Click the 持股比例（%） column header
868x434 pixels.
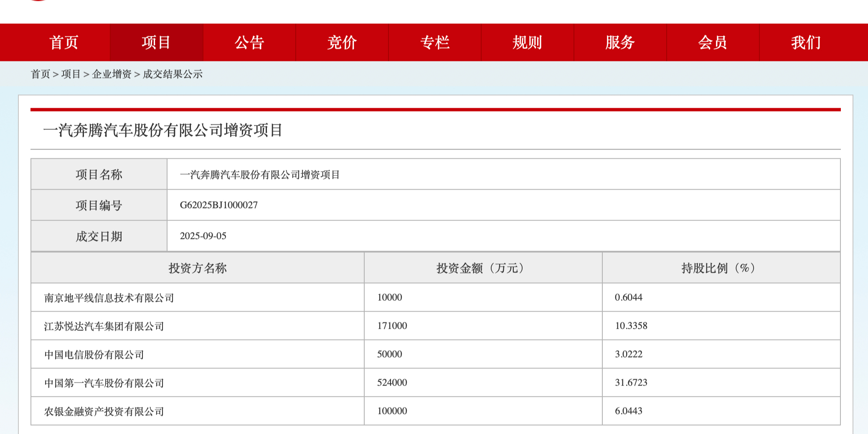[721, 268]
